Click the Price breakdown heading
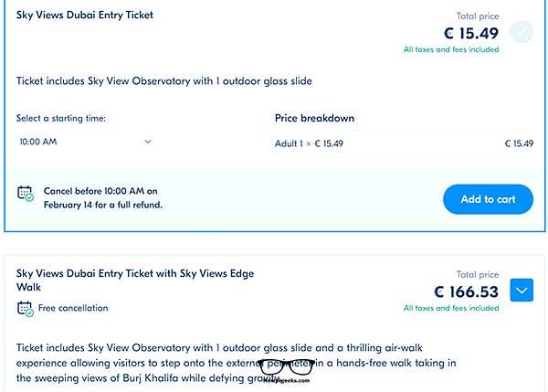The height and width of the screenshot is (392, 548). (x=314, y=118)
